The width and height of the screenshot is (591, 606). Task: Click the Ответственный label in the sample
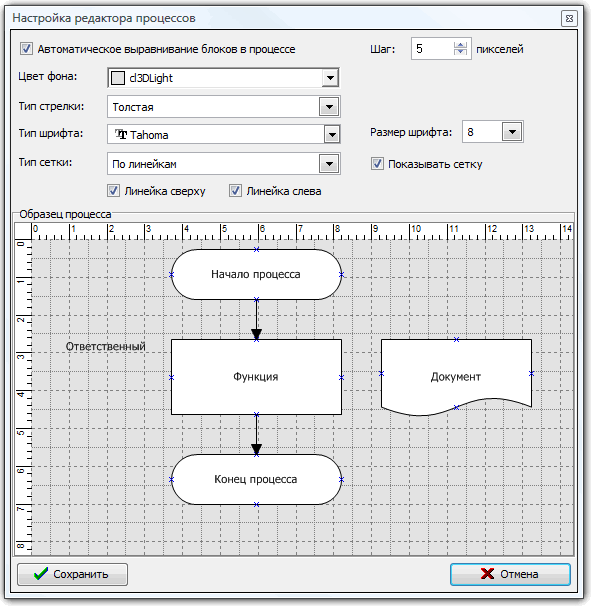106,346
